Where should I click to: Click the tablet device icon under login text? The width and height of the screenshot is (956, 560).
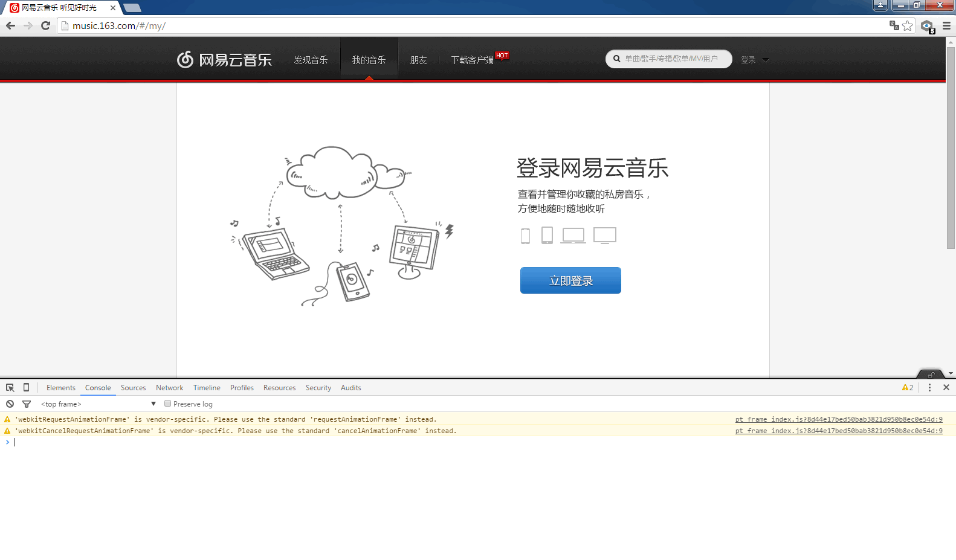coord(547,235)
